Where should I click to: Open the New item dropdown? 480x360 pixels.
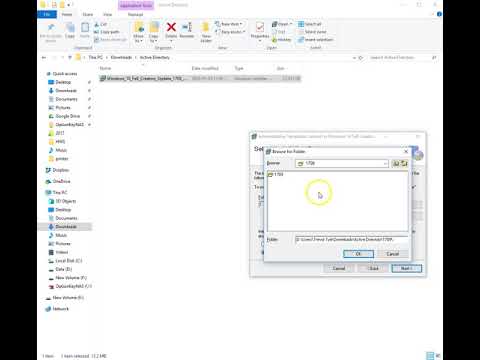pyautogui.click(x=229, y=24)
